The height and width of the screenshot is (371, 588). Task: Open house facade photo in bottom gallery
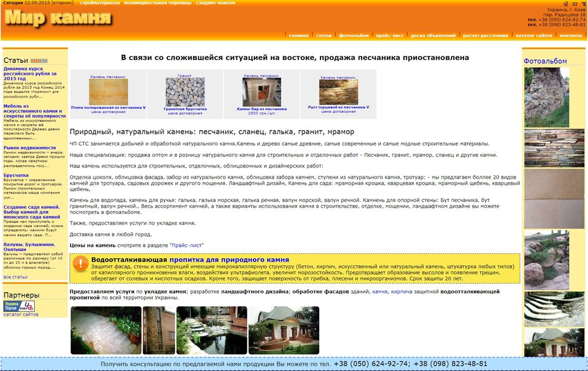coord(284,330)
